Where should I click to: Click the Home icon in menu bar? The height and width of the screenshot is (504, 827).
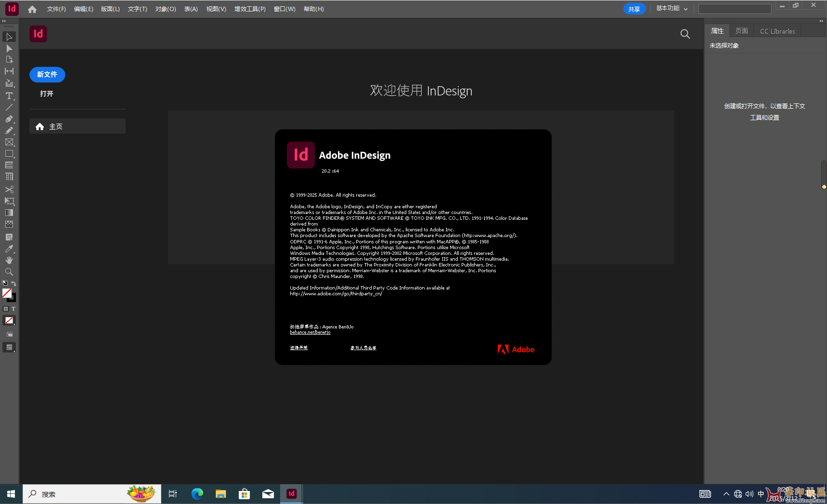32,9
